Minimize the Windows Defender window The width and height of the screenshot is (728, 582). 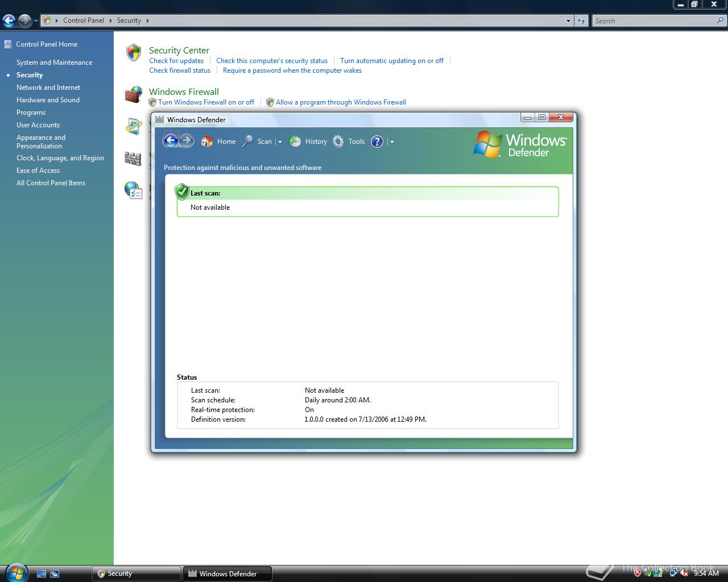point(528,118)
